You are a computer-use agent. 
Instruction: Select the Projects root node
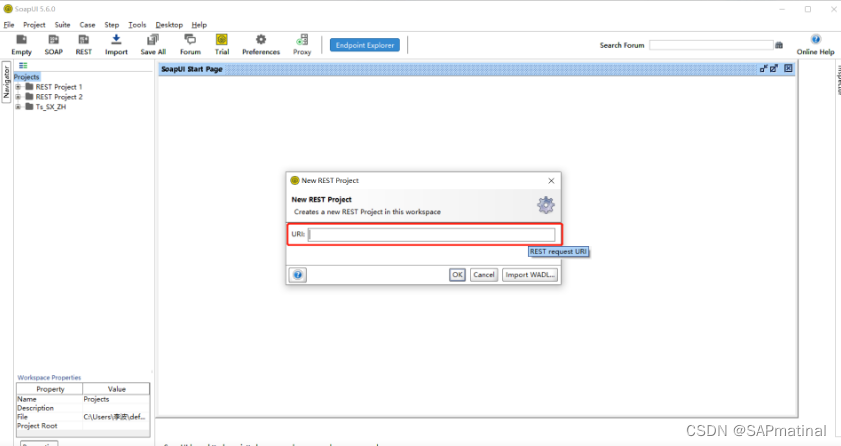point(27,77)
